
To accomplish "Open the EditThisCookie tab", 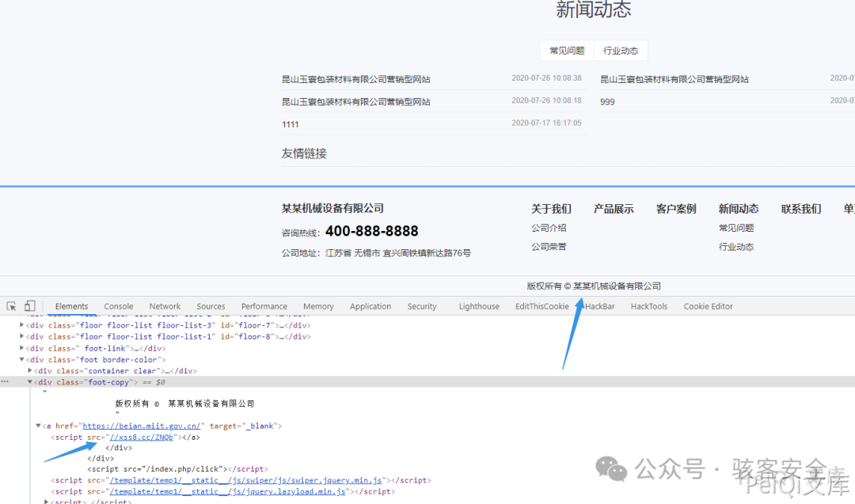I will coord(542,307).
